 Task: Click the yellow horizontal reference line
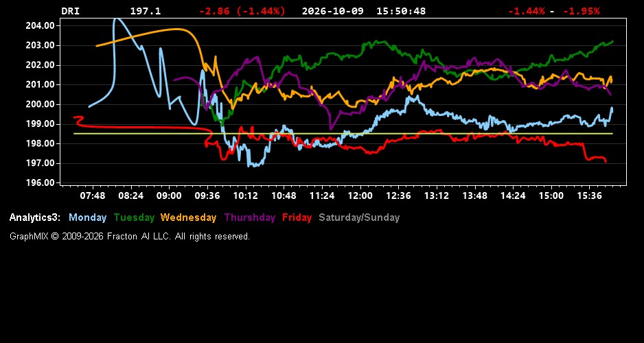[343, 133]
